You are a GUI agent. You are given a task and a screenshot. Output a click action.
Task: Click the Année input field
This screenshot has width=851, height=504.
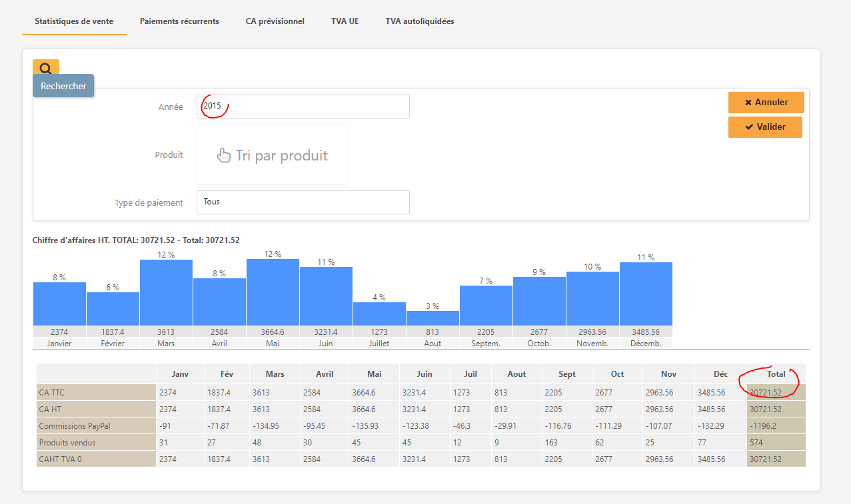pyautogui.click(x=303, y=107)
